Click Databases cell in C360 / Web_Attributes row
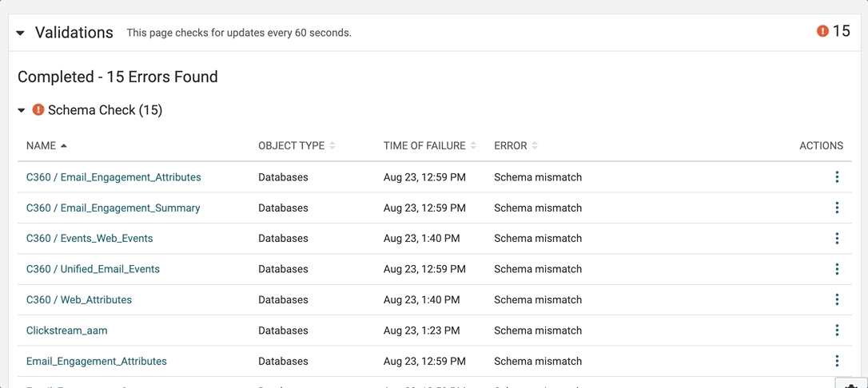Viewport: 868px width, 388px height. pos(283,299)
